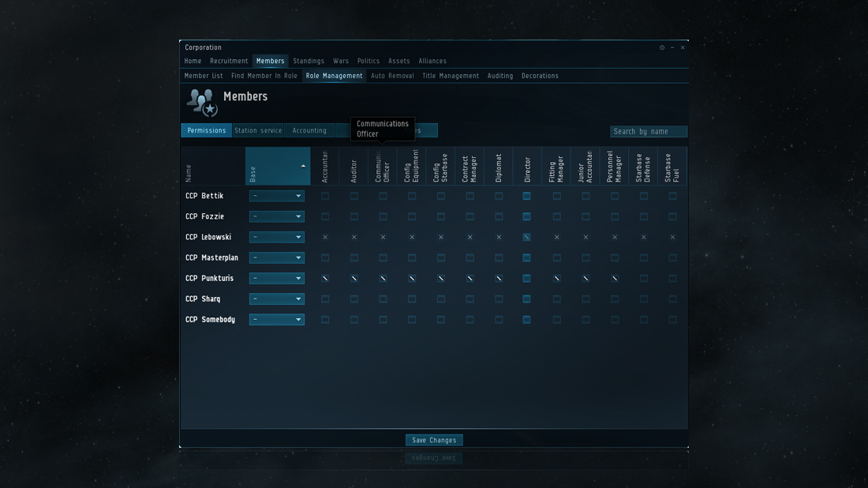Open the Recruitment tab
This screenshot has height=488, width=868.
coord(229,61)
